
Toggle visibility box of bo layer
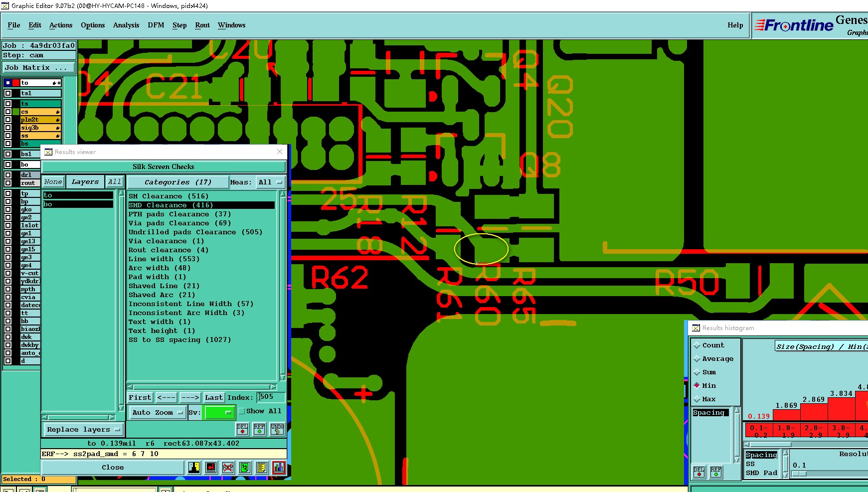point(8,164)
